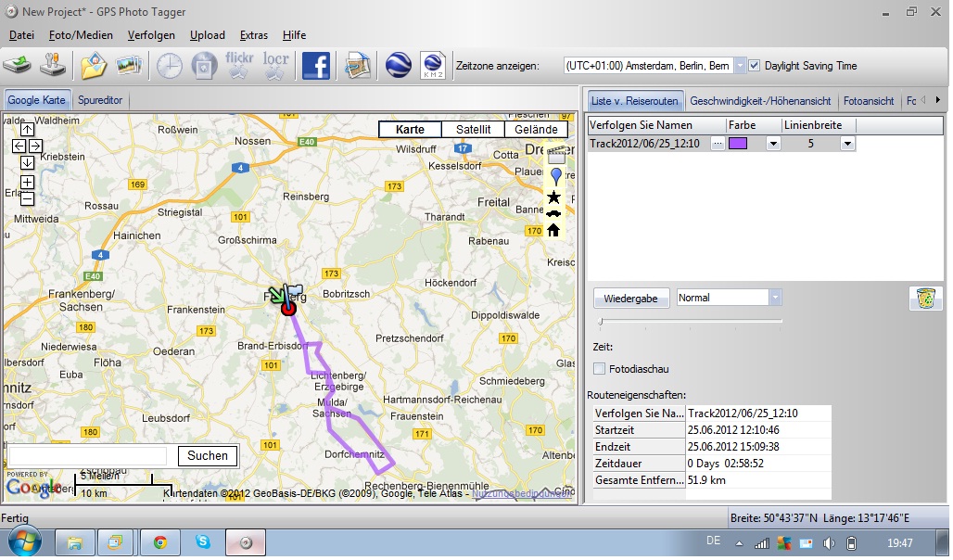Switch map to Karte view

pyautogui.click(x=411, y=130)
